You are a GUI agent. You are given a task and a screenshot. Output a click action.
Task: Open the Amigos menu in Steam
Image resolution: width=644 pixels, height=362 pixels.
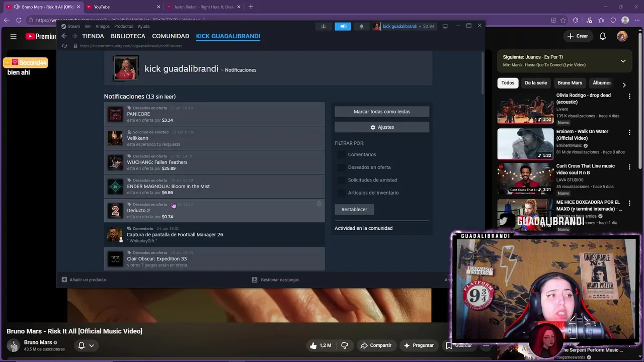click(x=103, y=26)
